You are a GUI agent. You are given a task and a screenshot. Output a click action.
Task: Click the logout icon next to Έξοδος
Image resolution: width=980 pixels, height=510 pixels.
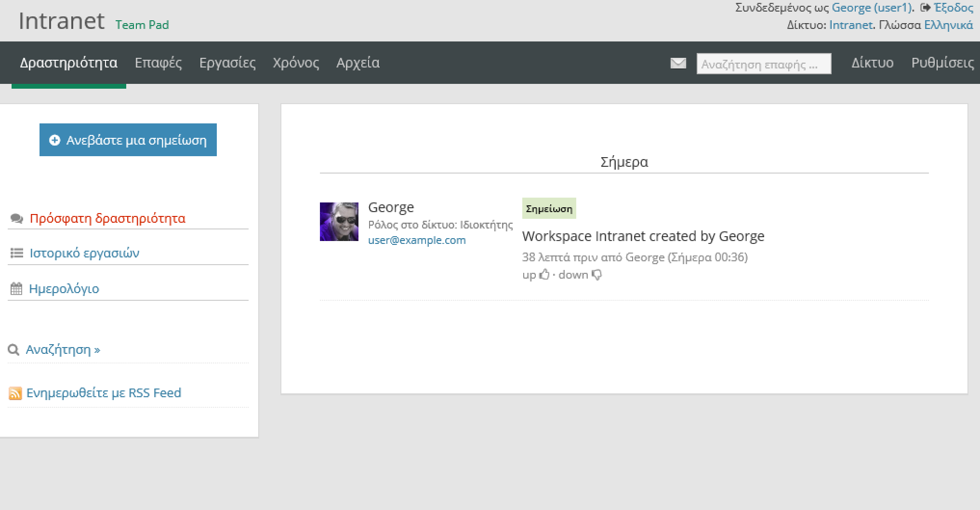pos(924,7)
